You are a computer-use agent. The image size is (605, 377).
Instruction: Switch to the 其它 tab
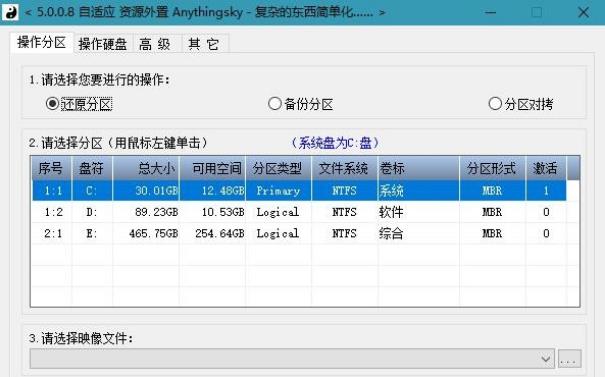coord(204,44)
